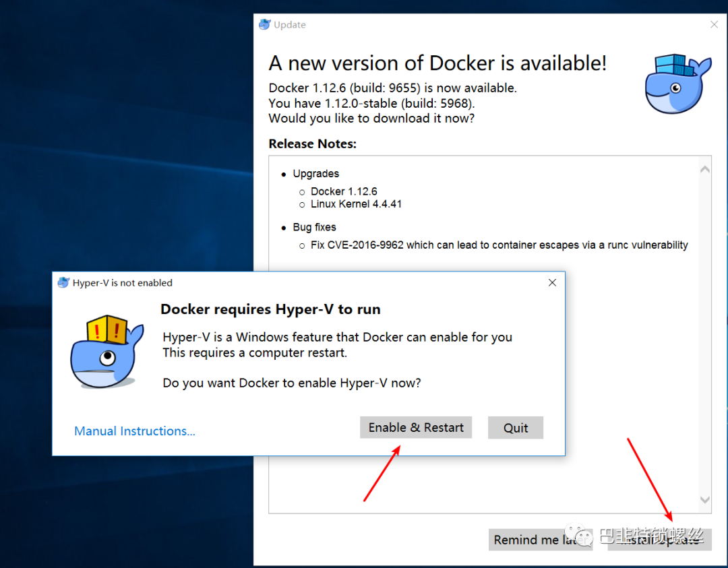This screenshot has width=728, height=568.
Task: Click the 'Release Notes:' label
Action: [x=313, y=144]
